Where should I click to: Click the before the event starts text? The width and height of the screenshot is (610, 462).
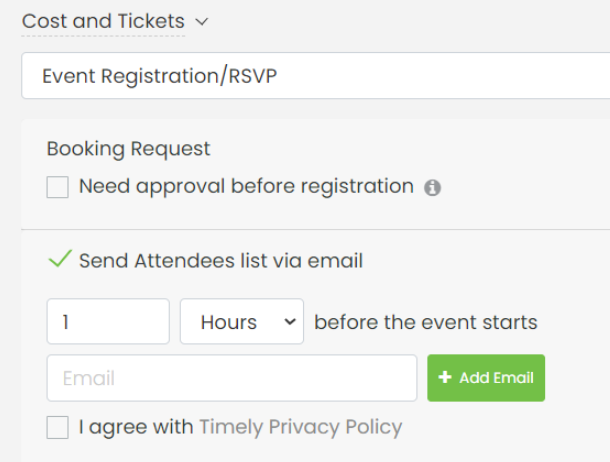[x=426, y=322]
